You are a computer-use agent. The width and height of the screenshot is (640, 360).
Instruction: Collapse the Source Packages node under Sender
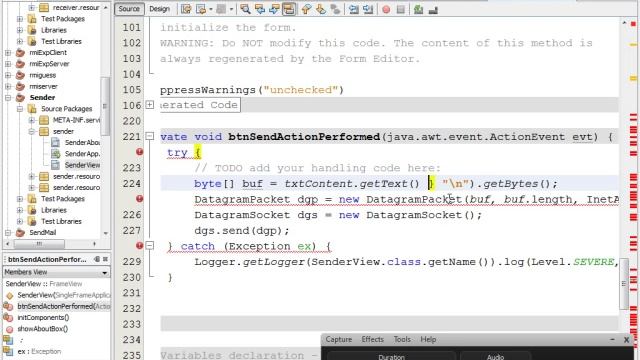tap(20, 109)
